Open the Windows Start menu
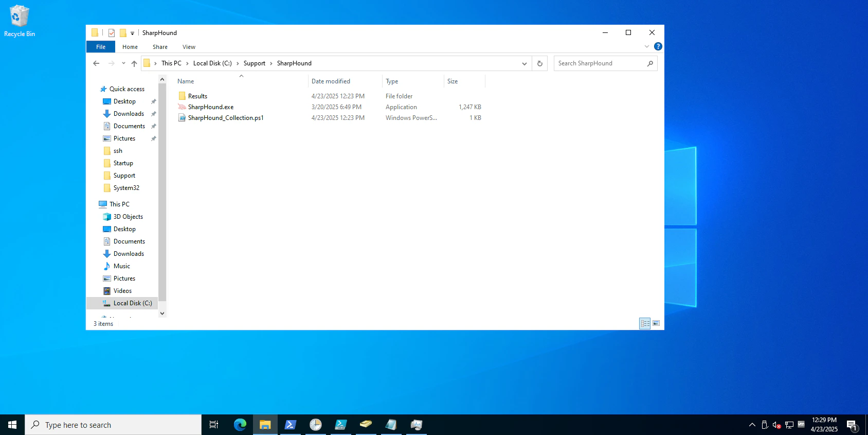This screenshot has height=435, width=868. coord(12,425)
